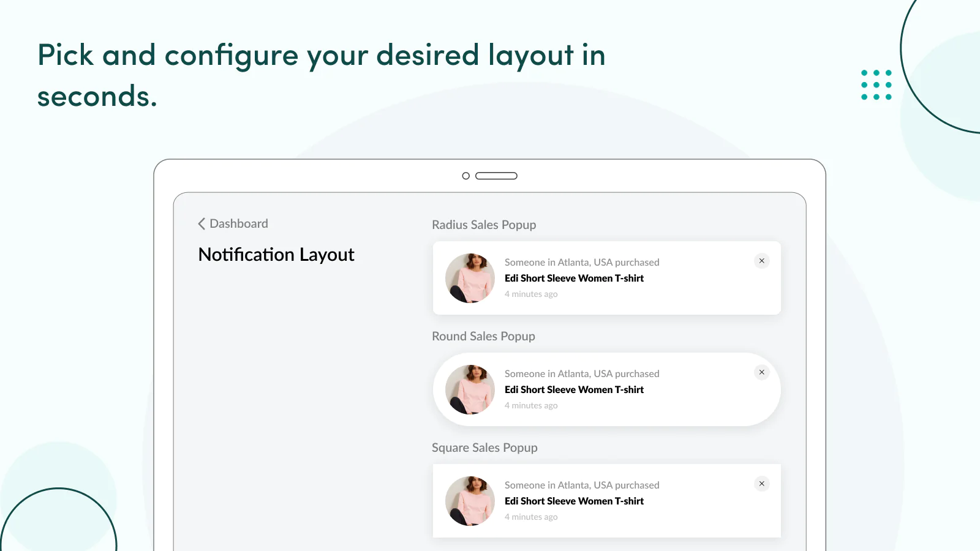980x551 pixels.
Task: Dismiss the Round Sales Popup notification
Action: [x=762, y=372]
